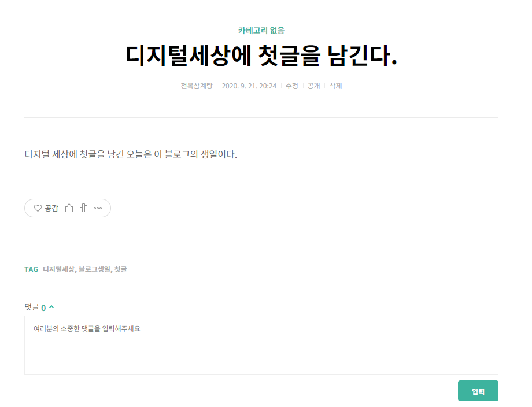Click the heart 공감 like icon
The height and width of the screenshot is (407, 532).
pyautogui.click(x=38, y=208)
